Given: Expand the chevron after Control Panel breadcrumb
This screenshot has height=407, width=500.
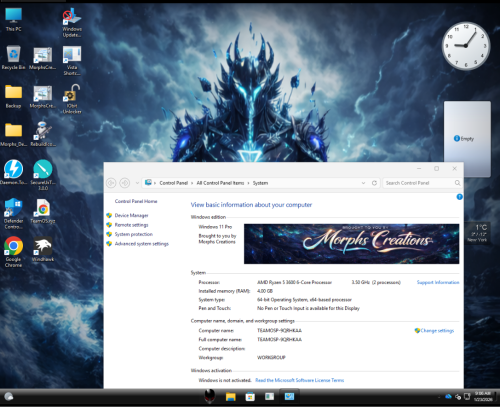Looking at the screenshot, I should point(192,183).
